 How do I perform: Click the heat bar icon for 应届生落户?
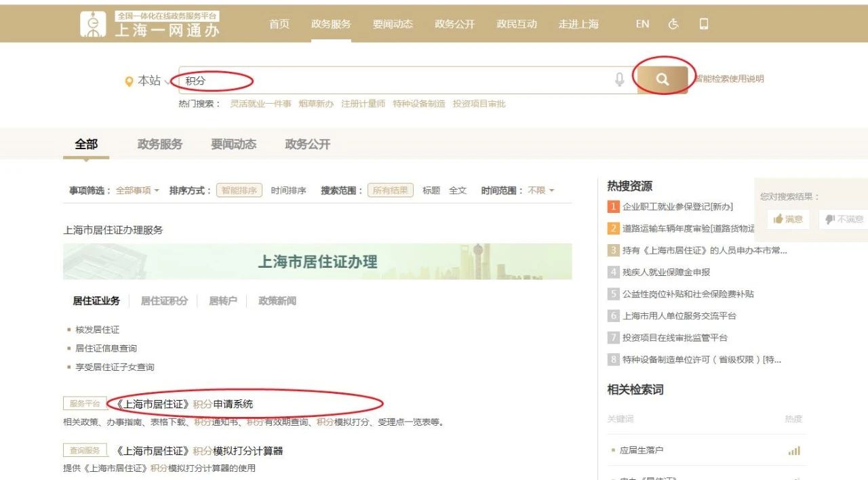point(794,451)
